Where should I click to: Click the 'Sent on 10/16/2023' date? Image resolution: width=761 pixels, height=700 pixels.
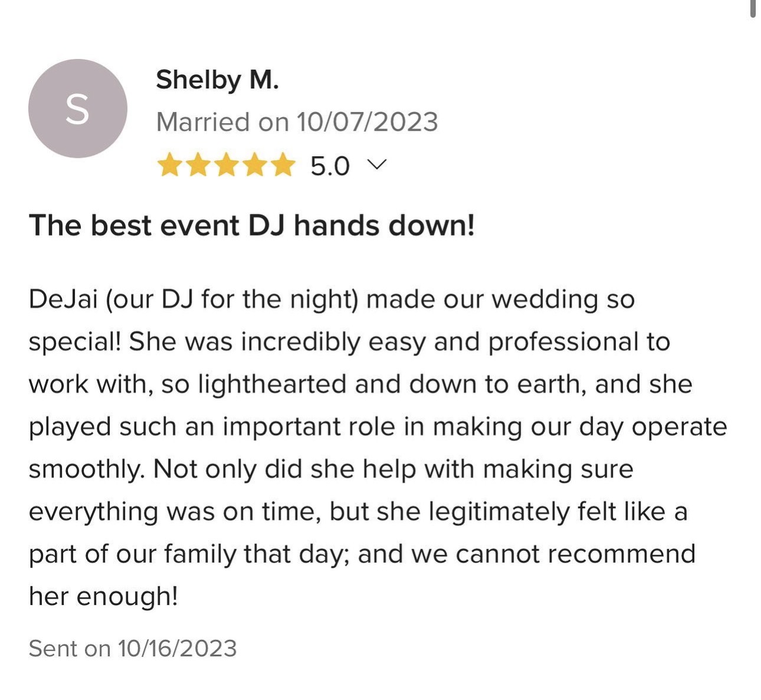coord(133,648)
